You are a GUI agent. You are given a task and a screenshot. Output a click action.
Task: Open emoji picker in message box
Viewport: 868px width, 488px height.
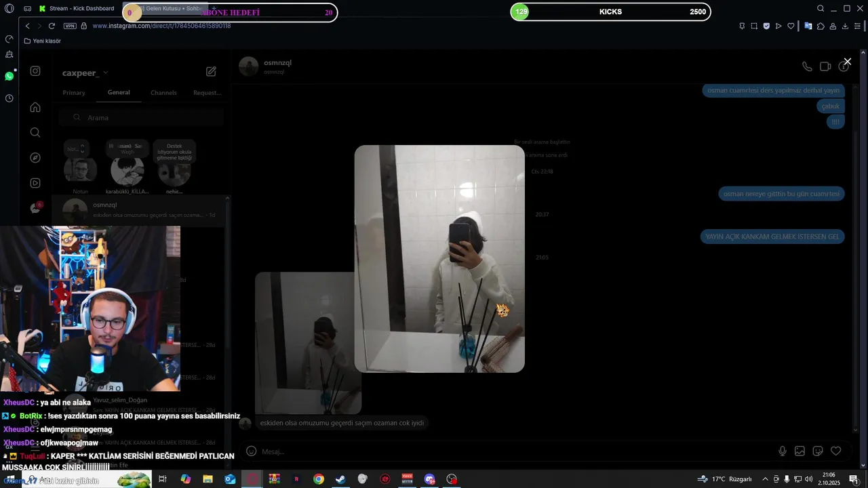click(x=251, y=451)
